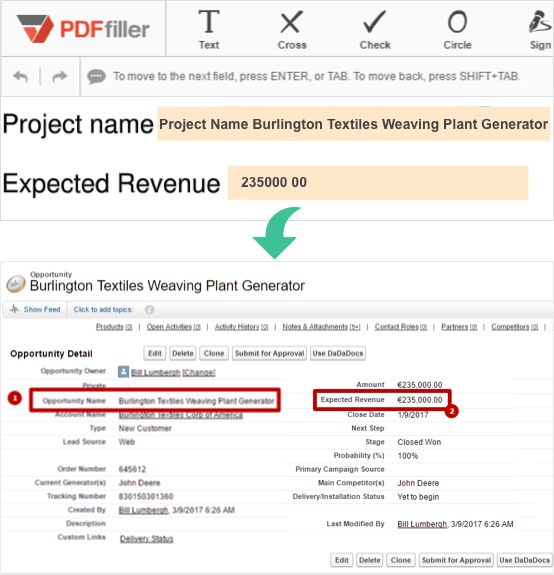Open Created By Bill Lumbergh link
The image size is (554, 575).
(x=143, y=510)
